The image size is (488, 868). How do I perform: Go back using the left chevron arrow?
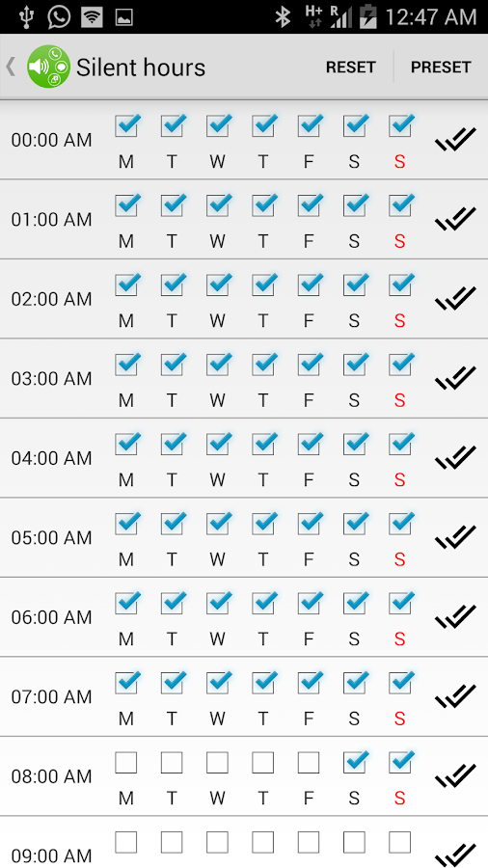coord(11,67)
